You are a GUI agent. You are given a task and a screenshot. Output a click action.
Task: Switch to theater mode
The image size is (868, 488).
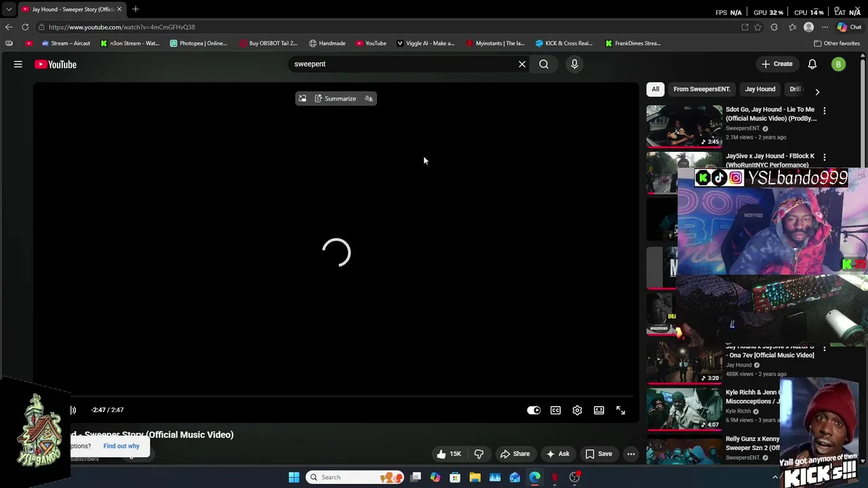(599, 410)
